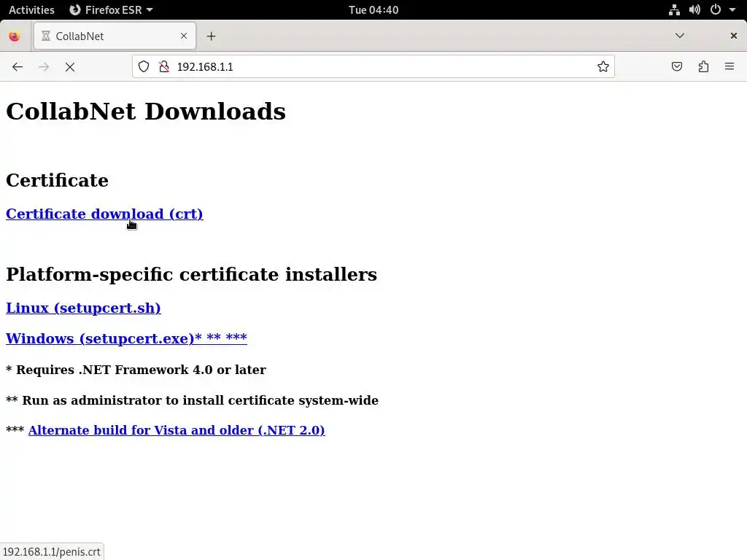This screenshot has width=747, height=560.
Task: Click the .NET Framework 4.0 requirement note
Action: point(136,370)
